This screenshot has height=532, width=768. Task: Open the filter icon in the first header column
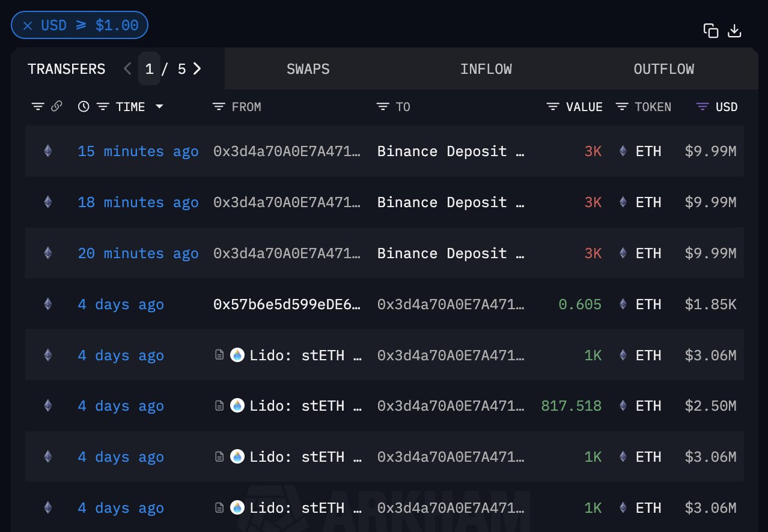pyautogui.click(x=38, y=107)
